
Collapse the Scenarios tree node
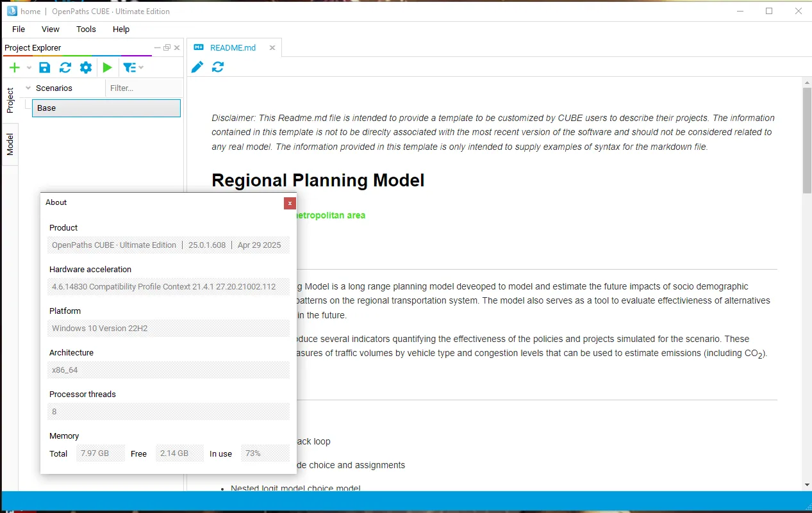28,88
